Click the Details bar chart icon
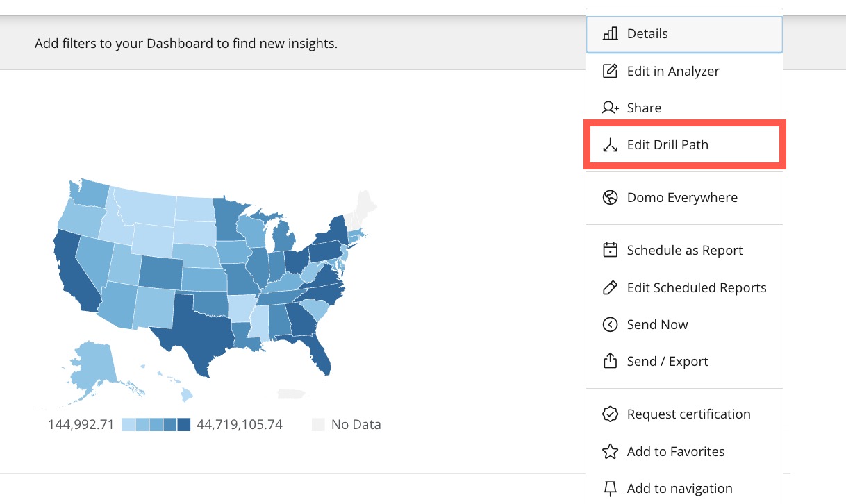Viewport: 846px width, 504px height. (610, 33)
